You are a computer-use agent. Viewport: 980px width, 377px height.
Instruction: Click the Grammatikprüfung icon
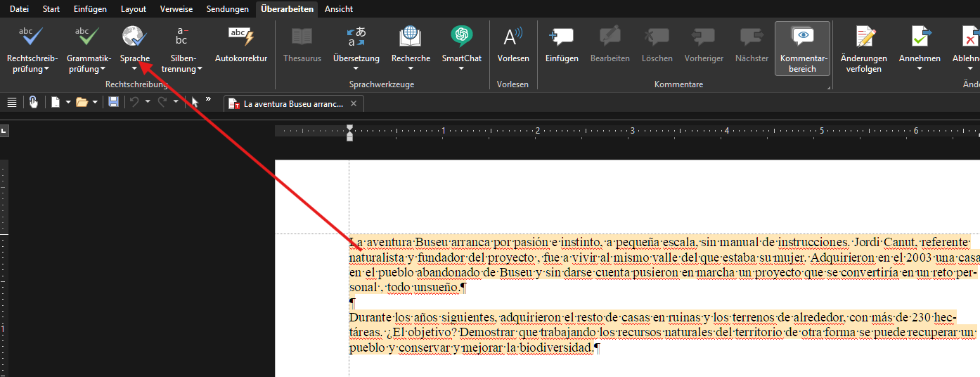tap(89, 36)
